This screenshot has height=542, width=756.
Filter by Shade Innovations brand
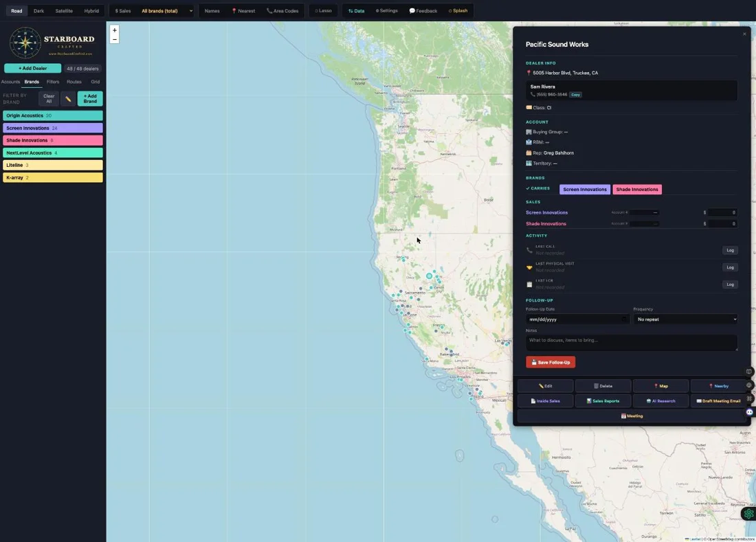point(53,140)
